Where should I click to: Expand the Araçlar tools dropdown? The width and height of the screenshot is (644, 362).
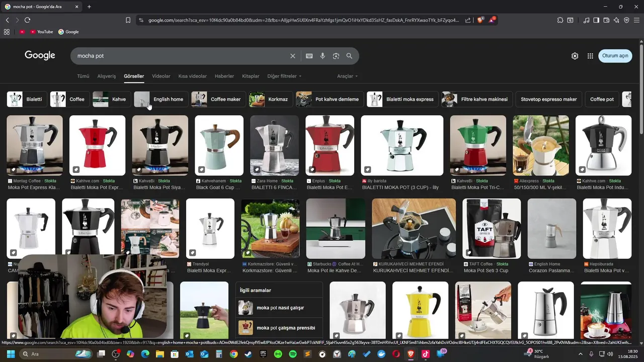[x=348, y=76]
